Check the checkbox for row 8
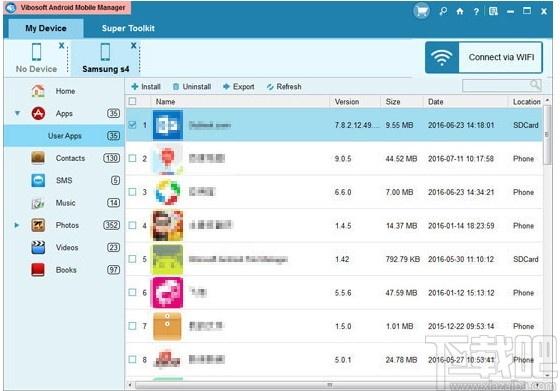The width and height of the screenshot is (560, 391). (x=132, y=359)
